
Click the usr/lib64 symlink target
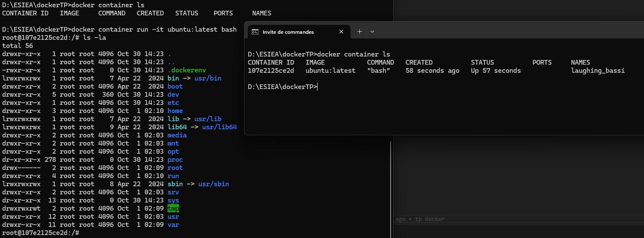tap(219, 127)
